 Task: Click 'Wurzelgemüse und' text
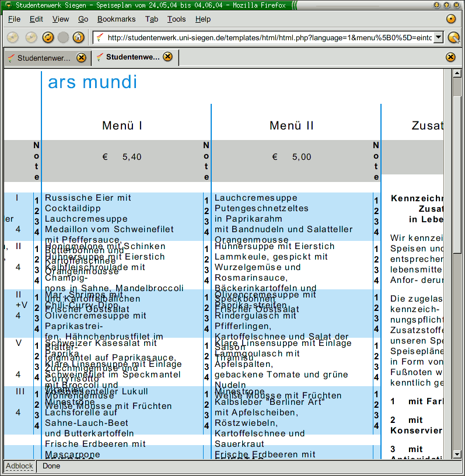(257, 267)
